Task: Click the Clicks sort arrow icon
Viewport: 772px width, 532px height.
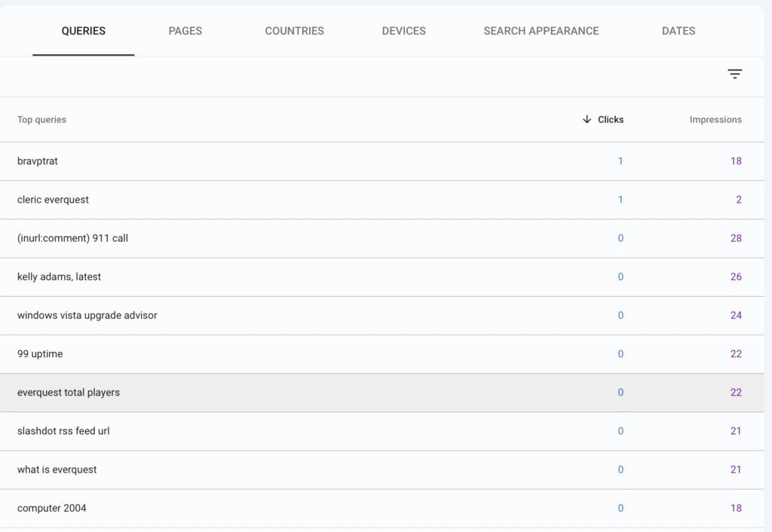Action: pyautogui.click(x=587, y=119)
